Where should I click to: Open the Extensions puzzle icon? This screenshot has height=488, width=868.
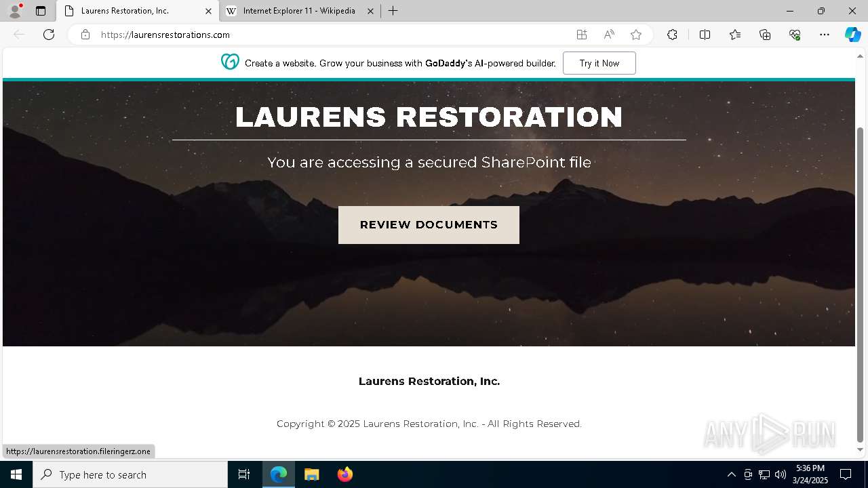click(x=672, y=35)
